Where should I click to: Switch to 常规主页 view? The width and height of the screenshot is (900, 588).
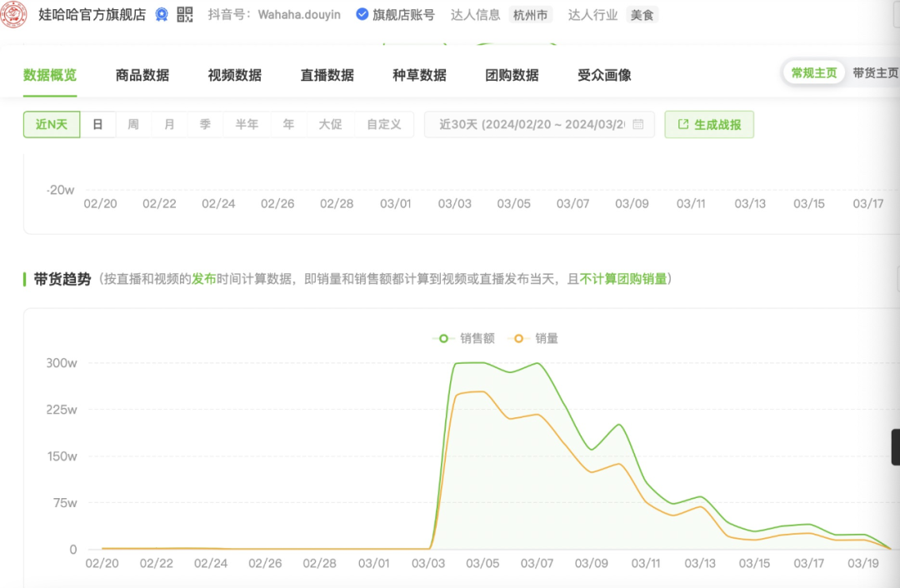tap(814, 73)
